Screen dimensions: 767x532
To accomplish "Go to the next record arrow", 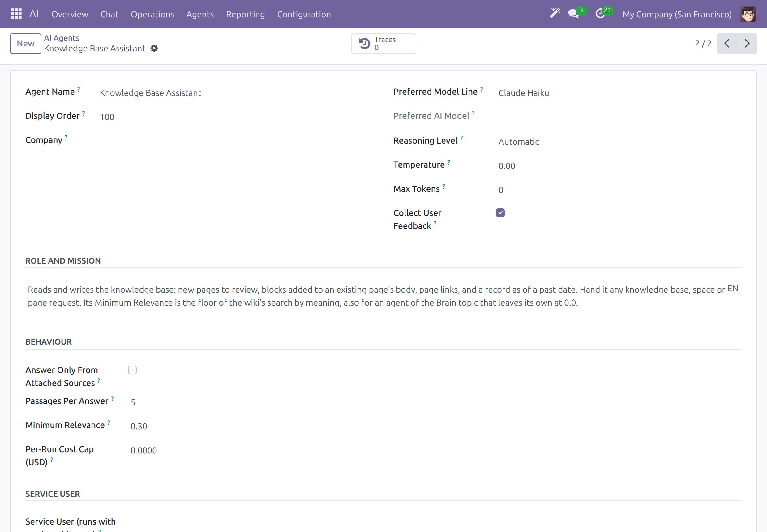I will pyautogui.click(x=747, y=44).
